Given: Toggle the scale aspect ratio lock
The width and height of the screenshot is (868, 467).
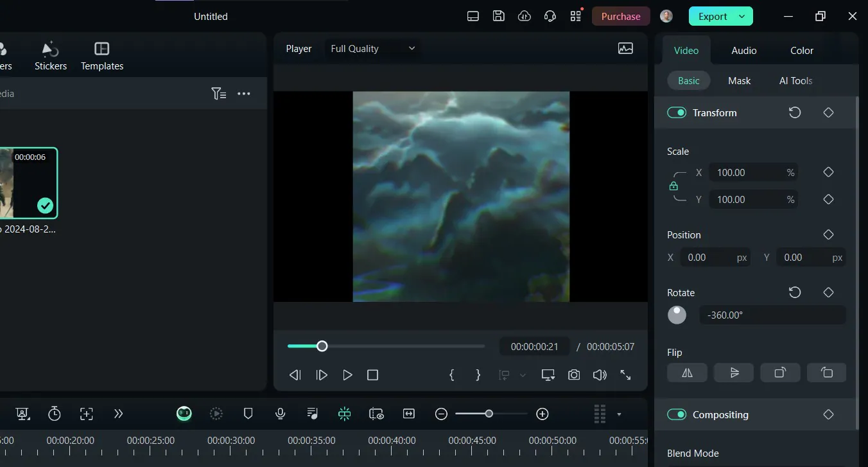Looking at the screenshot, I should click(673, 186).
